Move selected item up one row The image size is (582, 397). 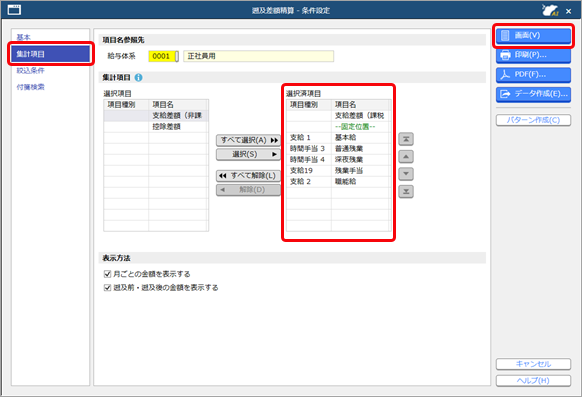click(x=406, y=157)
